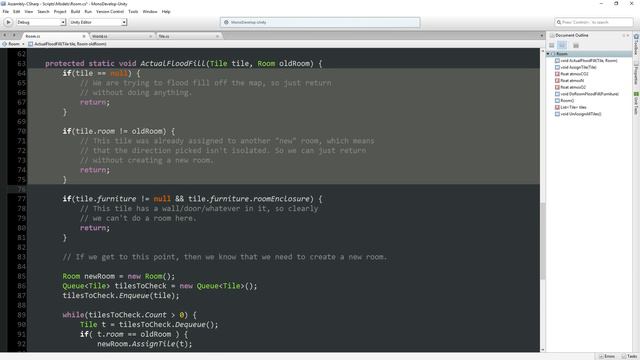Select the Room class row in outline
The height and width of the screenshot is (360, 640).
click(x=589, y=54)
